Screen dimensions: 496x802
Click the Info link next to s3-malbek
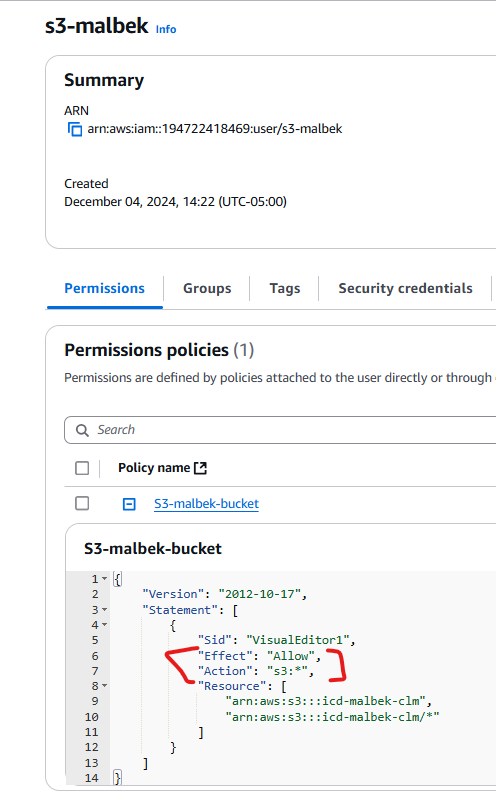tap(166, 29)
